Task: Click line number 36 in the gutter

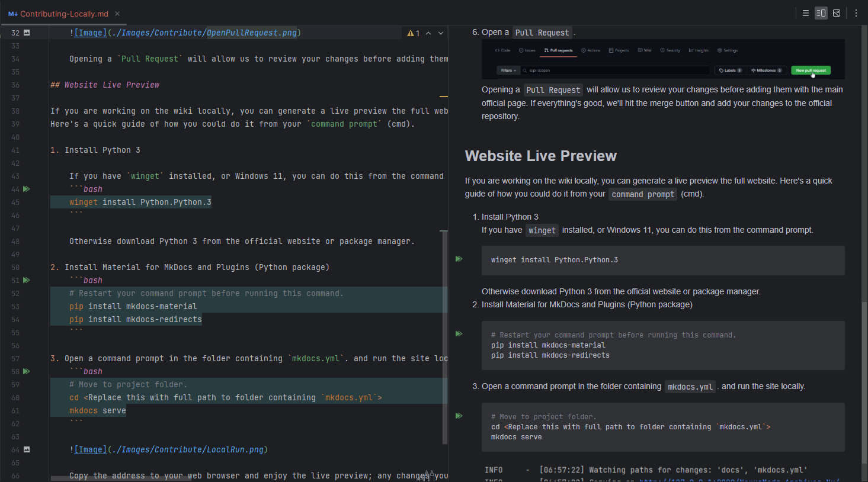Action: pyautogui.click(x=15, y=85)
